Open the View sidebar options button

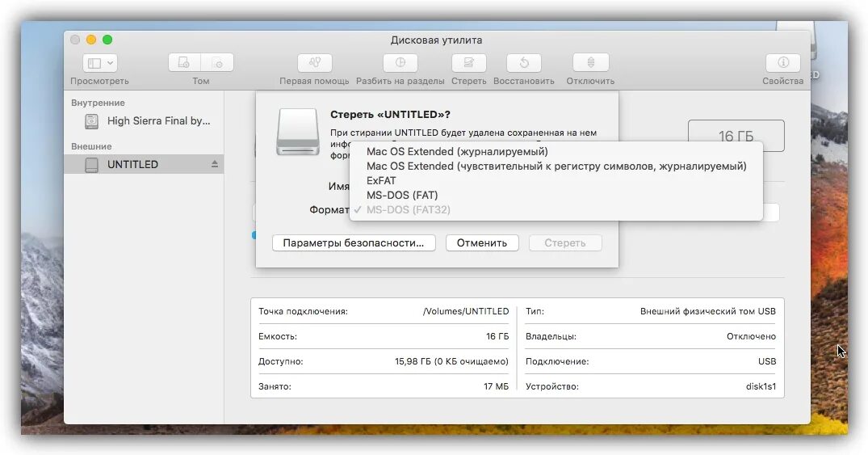point(99,63)
